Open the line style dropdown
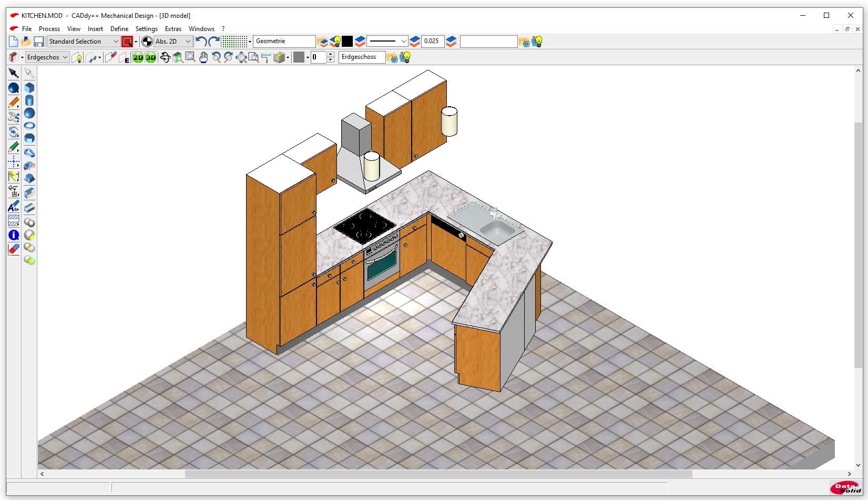The image size is (868, 500). coord(403,42)
